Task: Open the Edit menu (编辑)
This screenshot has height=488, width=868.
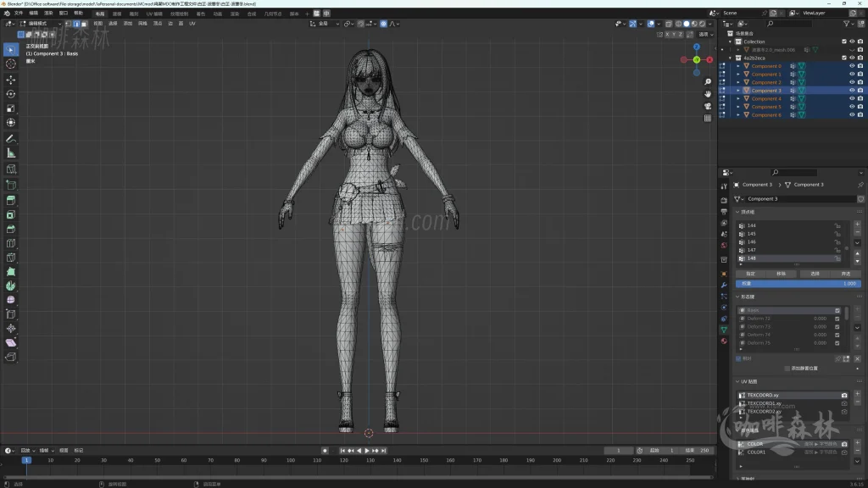Action: (34, 14)
